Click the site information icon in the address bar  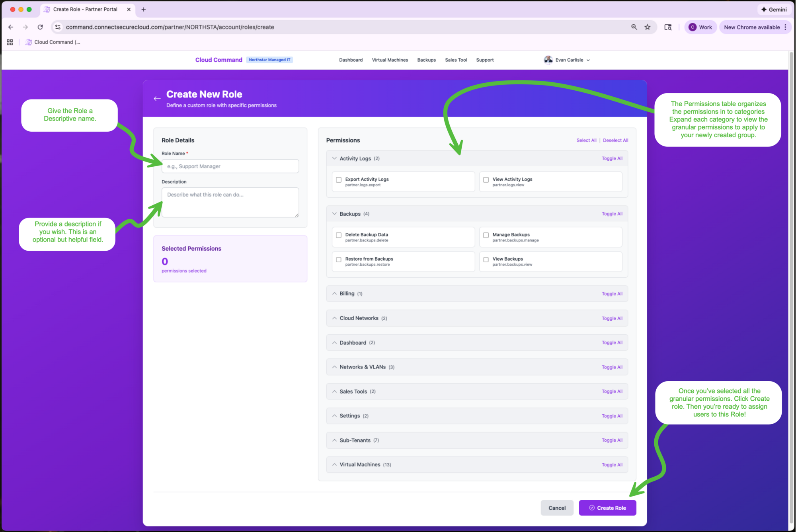(58, 27)
